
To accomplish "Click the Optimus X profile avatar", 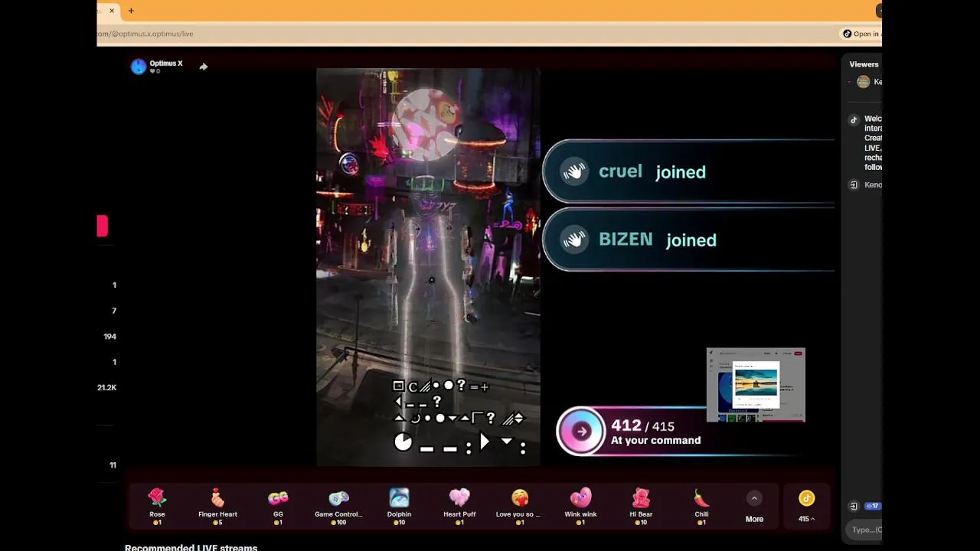I will tap(139, 67).
